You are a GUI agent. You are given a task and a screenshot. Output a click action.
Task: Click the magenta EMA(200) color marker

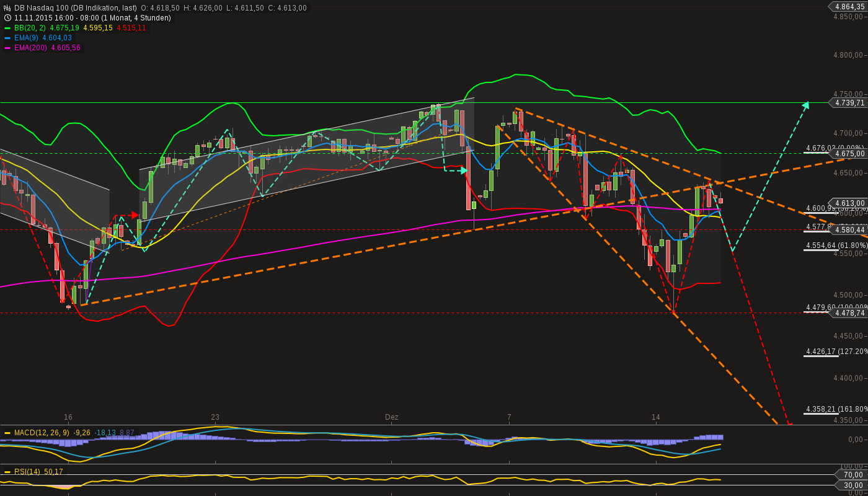click(7, 48)
